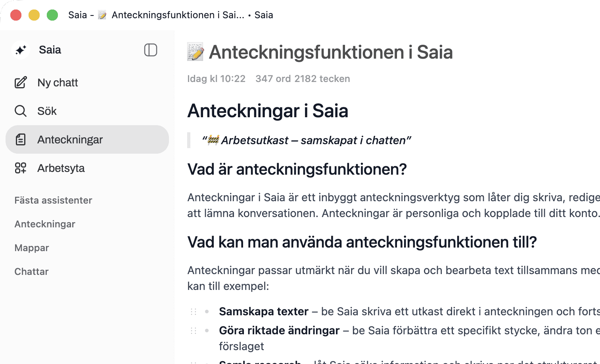Expand the Fästa assistenter section
Screen dimensions: 600x364
coord(53,200)
